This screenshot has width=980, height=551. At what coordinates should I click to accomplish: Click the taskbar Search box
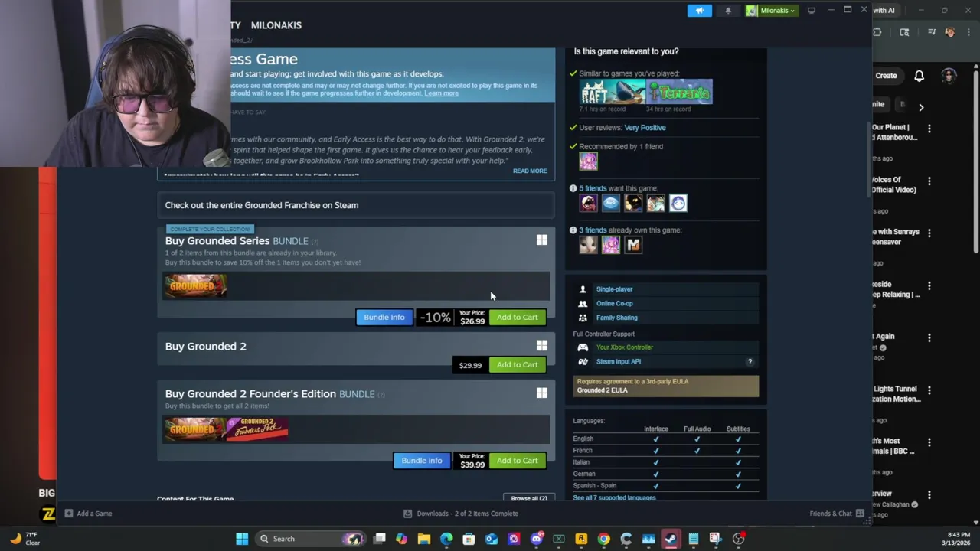[x=310, y=539]
